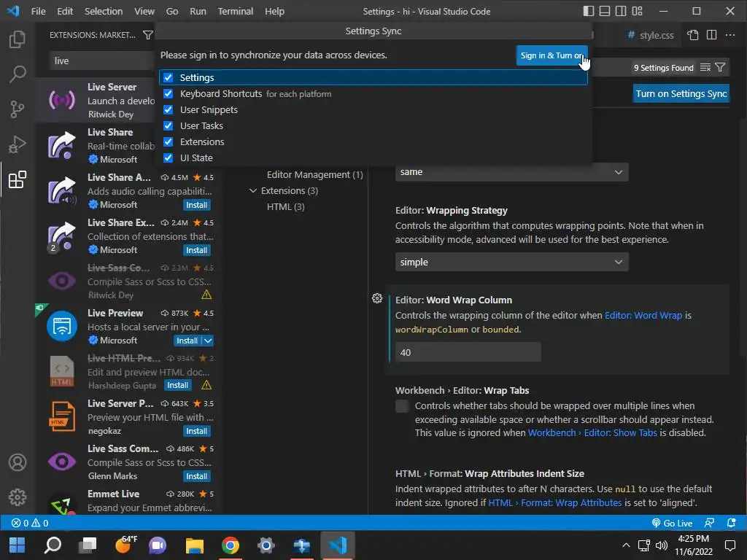Screen dimensions: 747x560
Task: Open Customize Layout icon
Action: pos(637,11)
